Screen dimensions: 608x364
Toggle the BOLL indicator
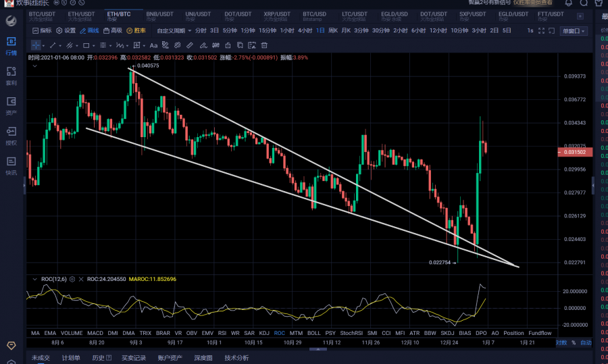point(313,333)
